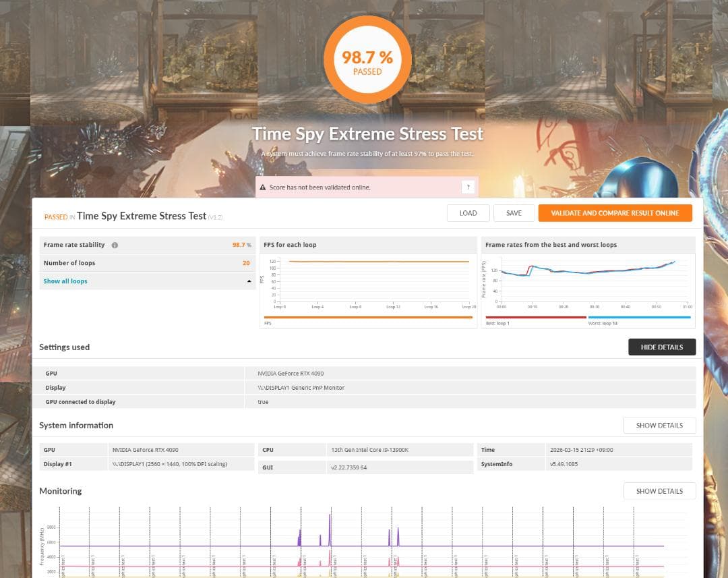
Task: Click the Settings used heading
Action: point(65,347)
